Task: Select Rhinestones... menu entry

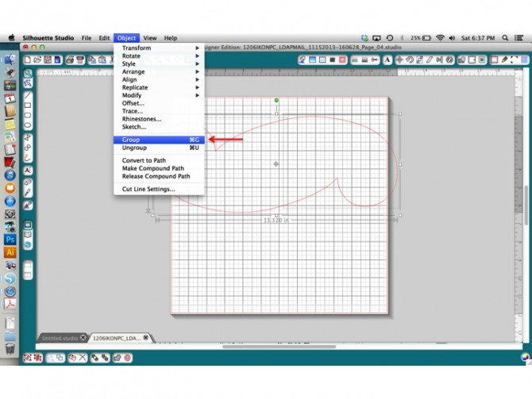Action: tap(159, 119)
